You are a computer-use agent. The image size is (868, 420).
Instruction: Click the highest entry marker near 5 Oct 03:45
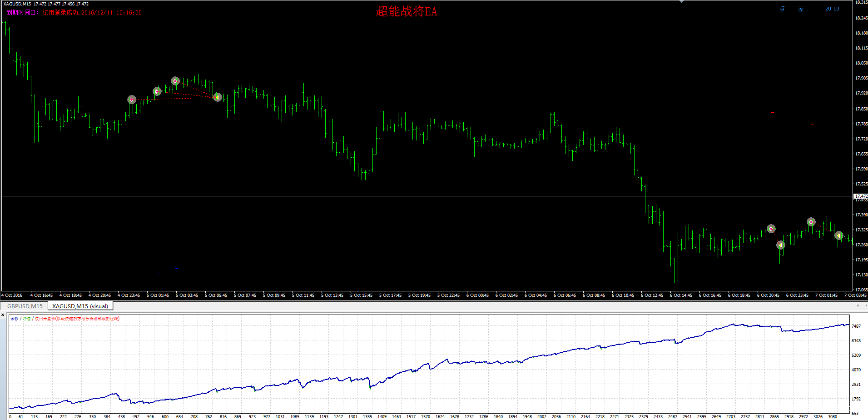[175, 81]
